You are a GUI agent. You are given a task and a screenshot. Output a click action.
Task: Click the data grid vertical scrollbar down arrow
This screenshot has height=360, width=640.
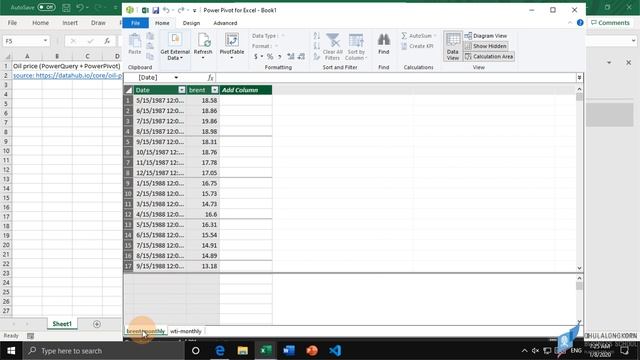[x=579, y=268]
